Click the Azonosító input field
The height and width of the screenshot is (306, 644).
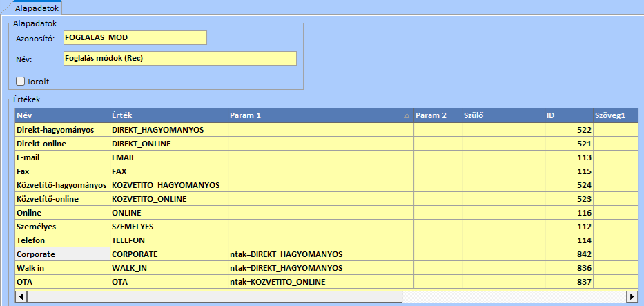tap(135, 37)
